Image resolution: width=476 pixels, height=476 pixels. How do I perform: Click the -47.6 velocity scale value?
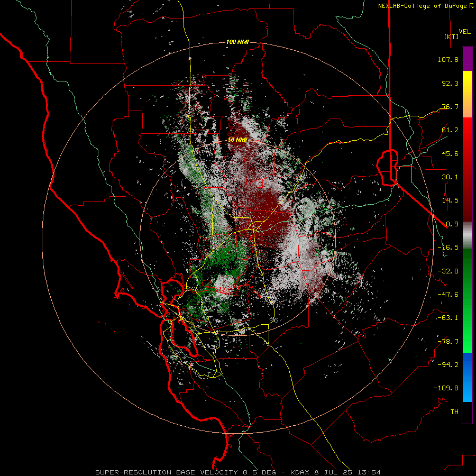coord(448,295)
